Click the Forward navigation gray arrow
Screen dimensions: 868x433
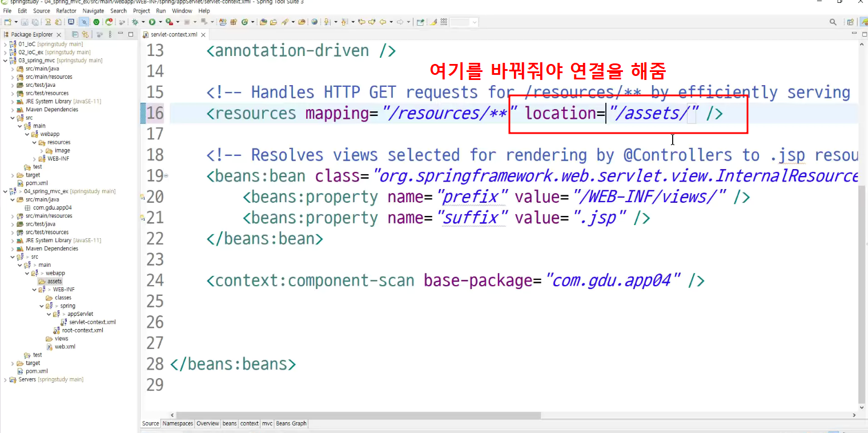pyautogui.click(x=400, y=22)
